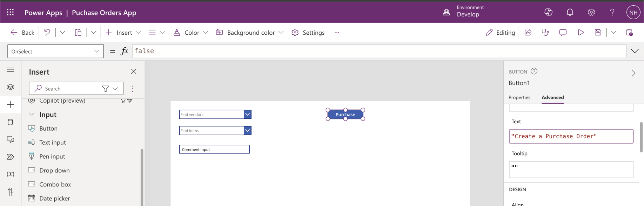The image size is (644, 206).
Task: Open the Variables (x) sidebar icon
Action: point(11,174)
